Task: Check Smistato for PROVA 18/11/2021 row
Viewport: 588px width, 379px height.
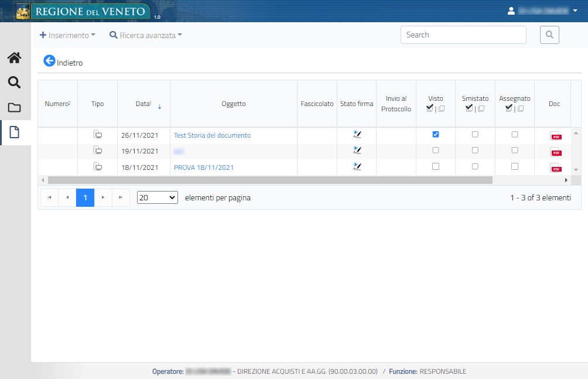Action: (x=475, y=166)
